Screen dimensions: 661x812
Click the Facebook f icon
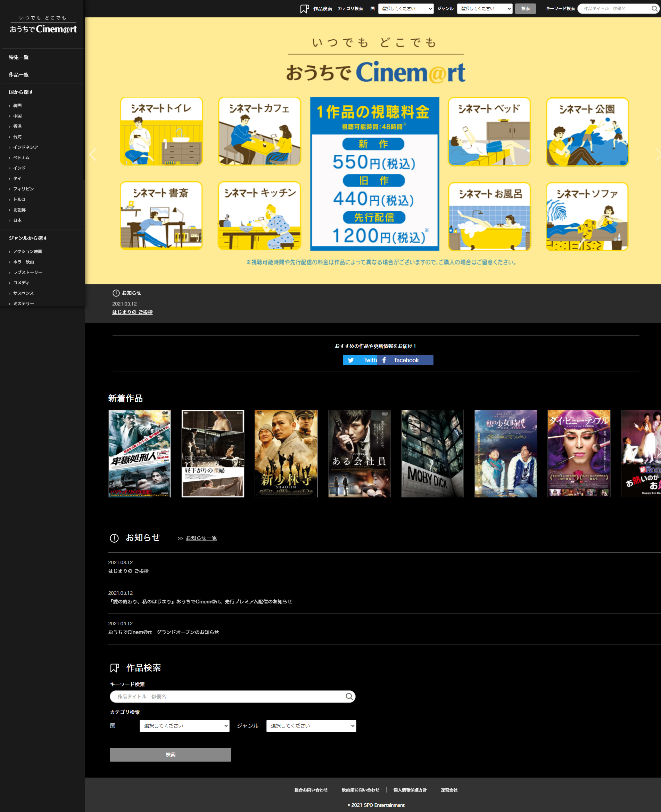384,360
